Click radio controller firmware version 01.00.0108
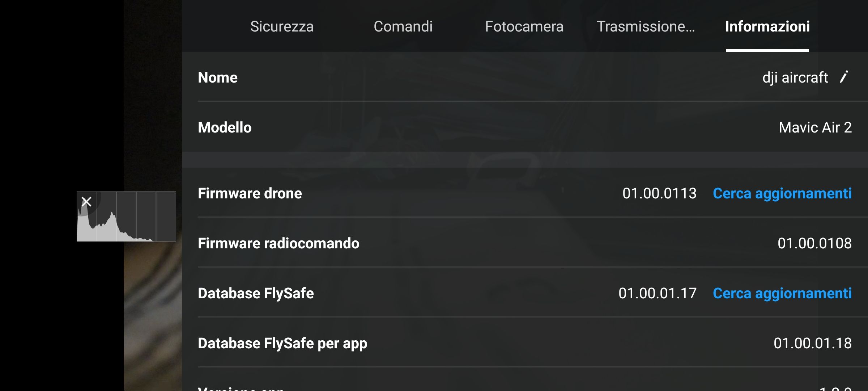 click(x=814, y=243)
